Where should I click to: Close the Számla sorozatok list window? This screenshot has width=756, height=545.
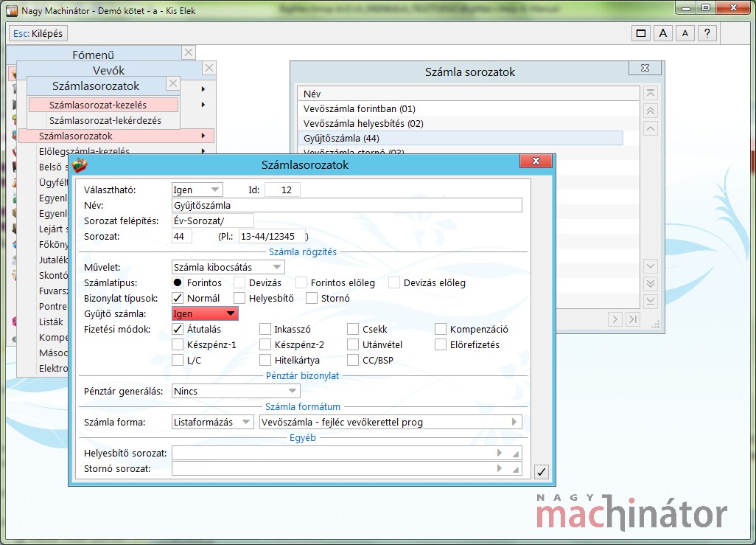coord(645,68)
